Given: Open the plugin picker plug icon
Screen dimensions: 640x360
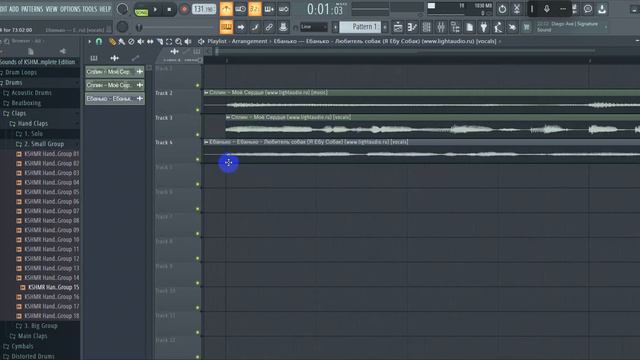Looking at the screenshot, I should [x=484, y=27].
